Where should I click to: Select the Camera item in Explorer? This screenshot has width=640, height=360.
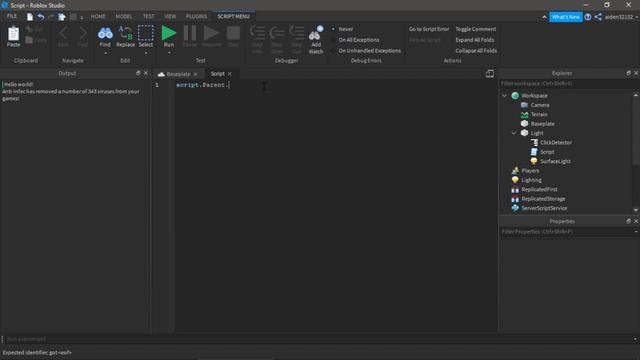[540, 105]
